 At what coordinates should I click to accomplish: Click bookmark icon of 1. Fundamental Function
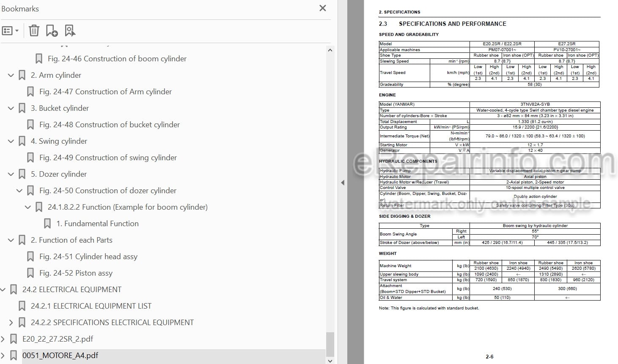point(47,223)
